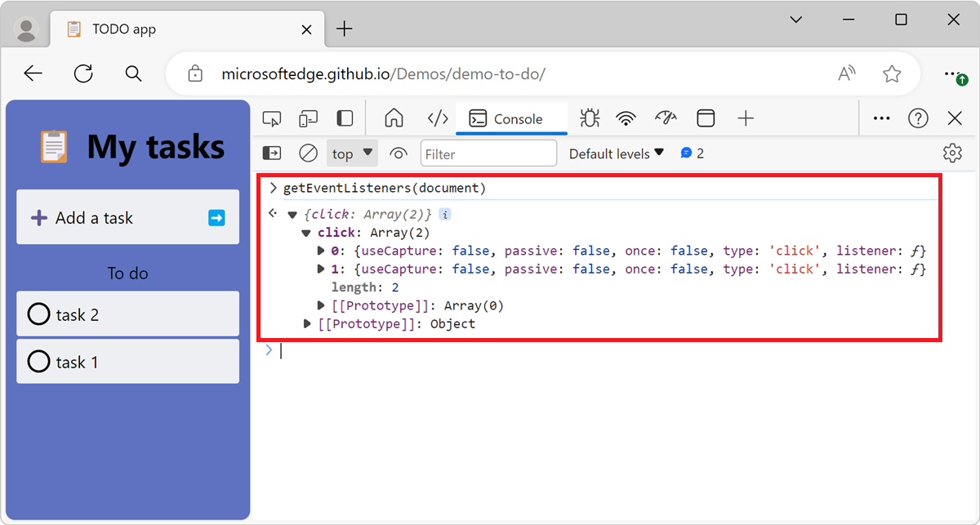This screenshot has width=980, height=525.
Task: Create a live expression with eye icon
Action: pos(398,153)
